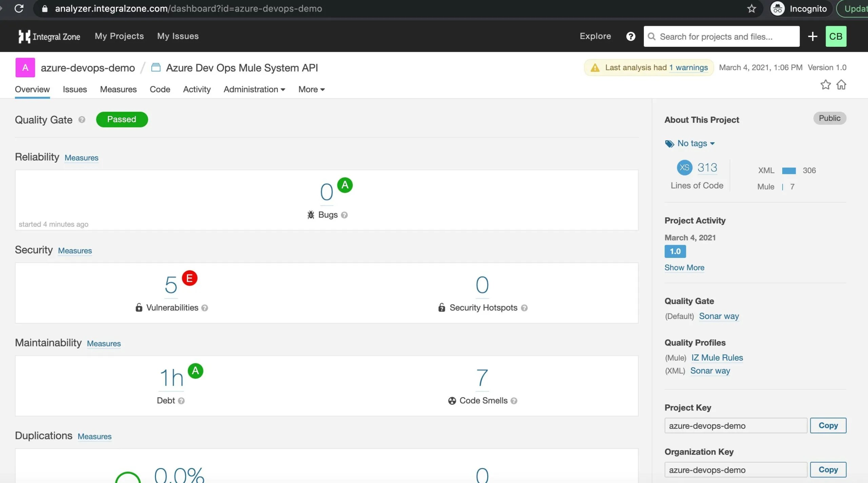Click the help icon next to Bugs
The image size is (868, 483).
(x=344, y=215)
